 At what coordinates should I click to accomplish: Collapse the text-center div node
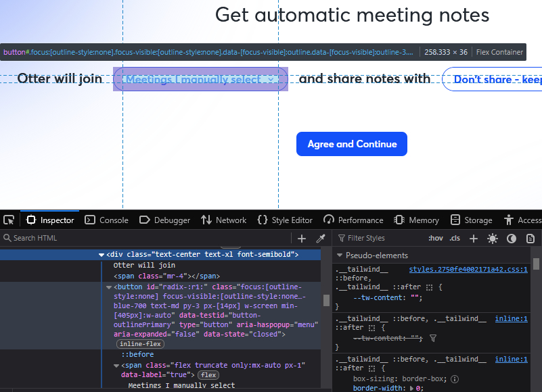click(101, 255)
